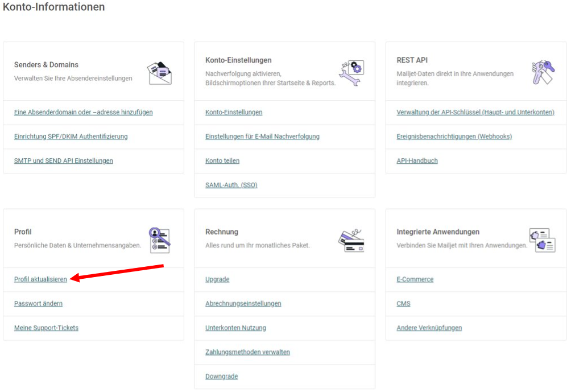Click Passwort ändern link
This screenshot has width=571, height=392.
[x=38, y=303]
